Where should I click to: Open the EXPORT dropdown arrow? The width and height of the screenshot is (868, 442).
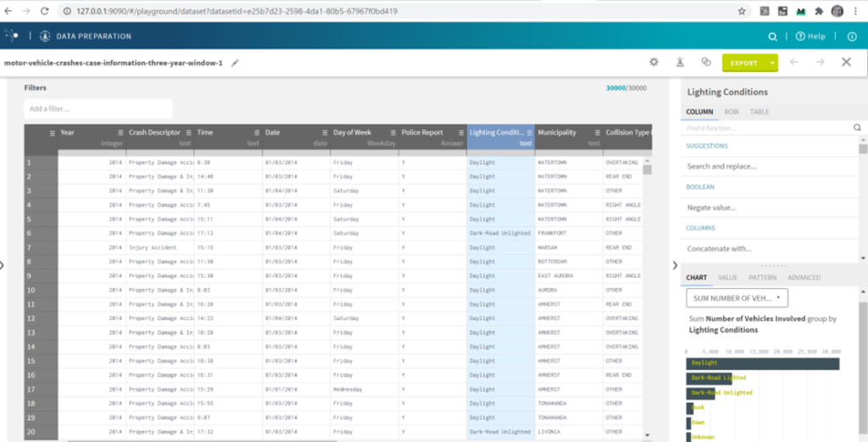[x=771, y=63]
